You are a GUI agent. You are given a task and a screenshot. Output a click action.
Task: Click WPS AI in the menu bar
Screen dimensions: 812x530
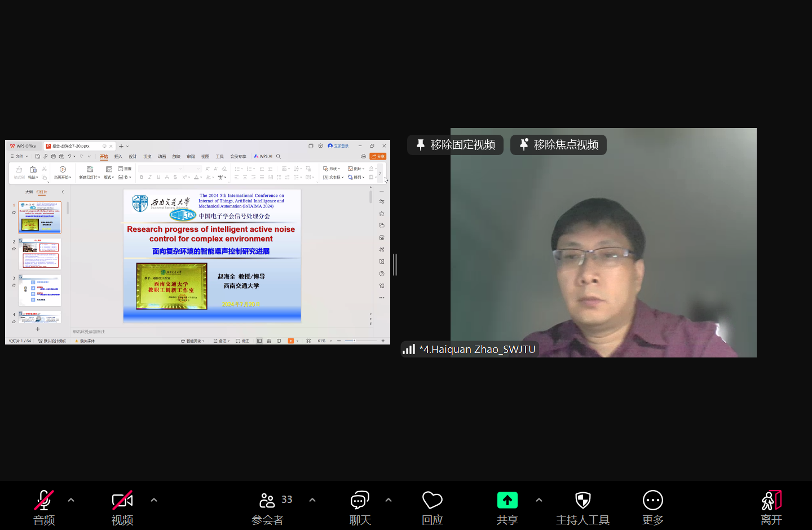click(x=263, y=157)
